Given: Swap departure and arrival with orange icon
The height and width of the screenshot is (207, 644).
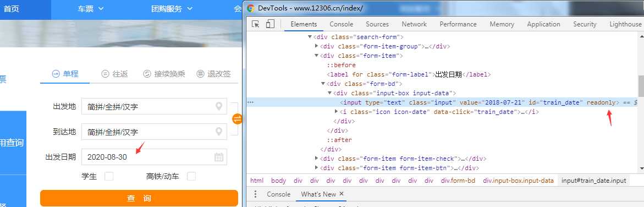Looking at the screenshot, I should coord(237,119).
